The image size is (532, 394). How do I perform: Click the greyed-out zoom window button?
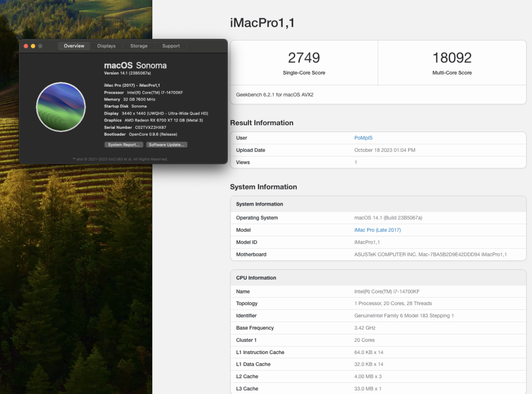click(x=40, y=46)
